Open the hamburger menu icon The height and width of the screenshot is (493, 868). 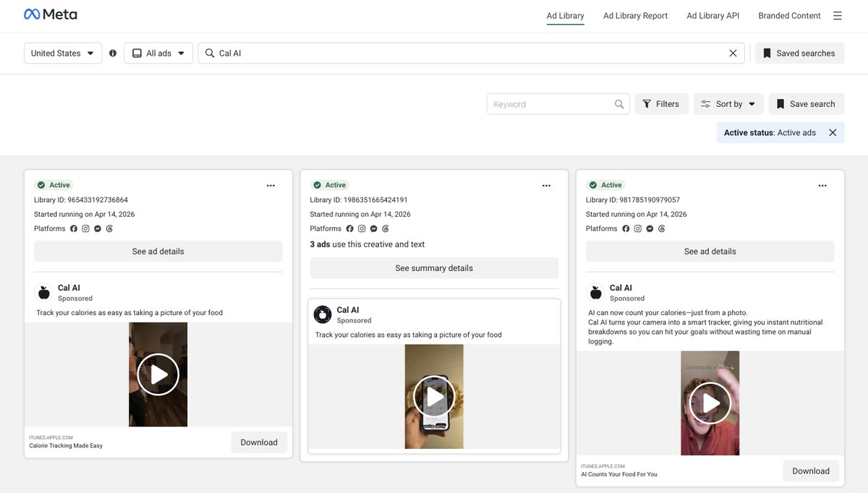tap(838, 16)
